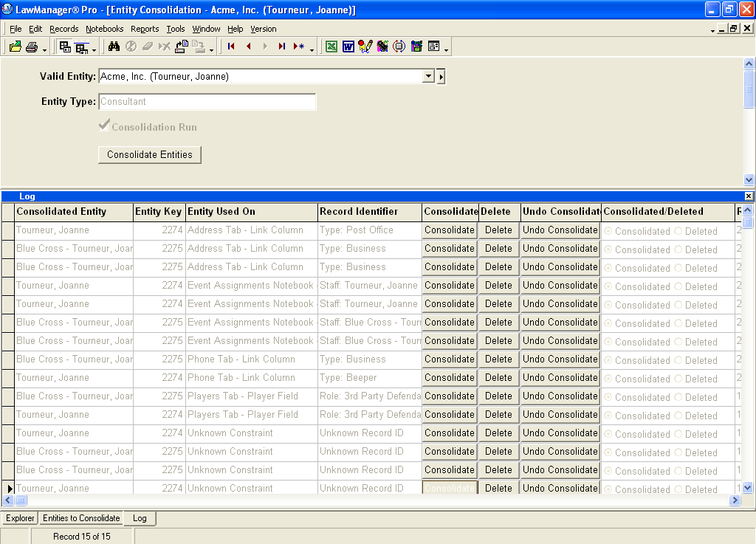Close the Log panel with its X
Image resolution: width=756 pixels, height=544 pixels.
coord(749,196)
